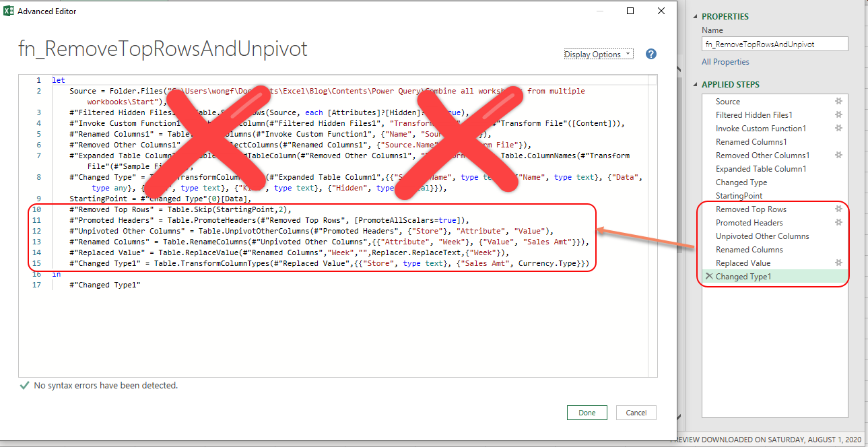The height and width of the screenshot is (447, 868).
Task: Click gear icon next to Promoted Headers
Action: point(838,223)
